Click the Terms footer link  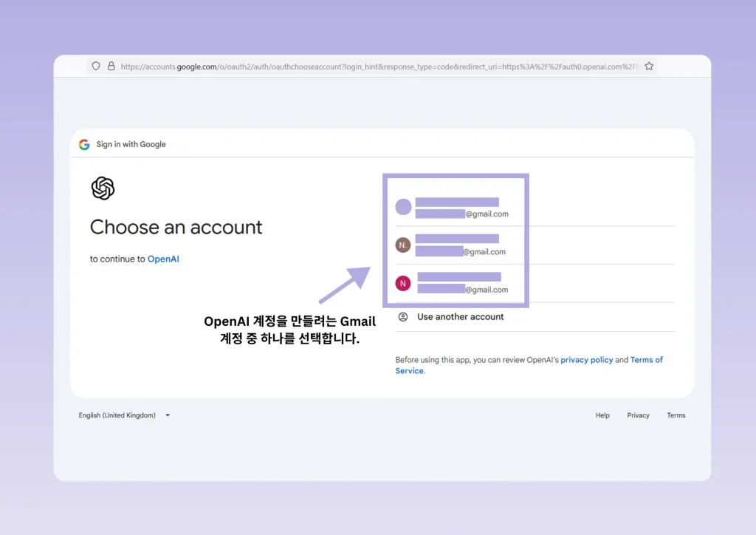(676, 415)
